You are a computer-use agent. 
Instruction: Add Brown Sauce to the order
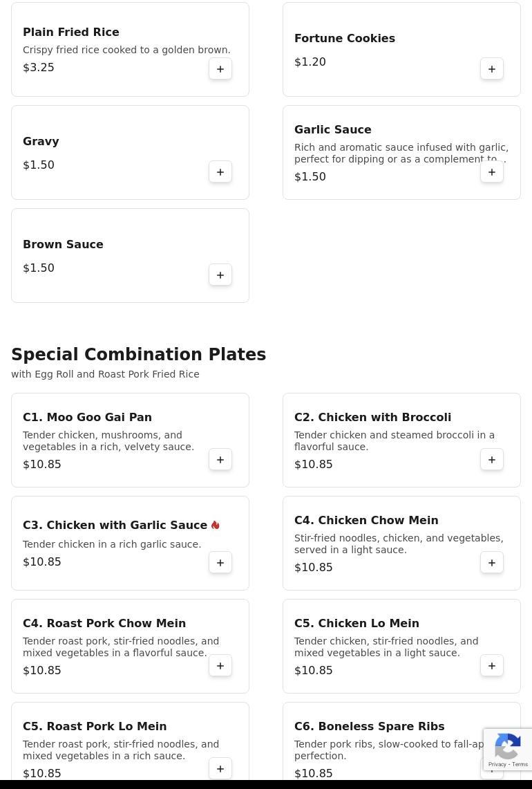[220, 275]
